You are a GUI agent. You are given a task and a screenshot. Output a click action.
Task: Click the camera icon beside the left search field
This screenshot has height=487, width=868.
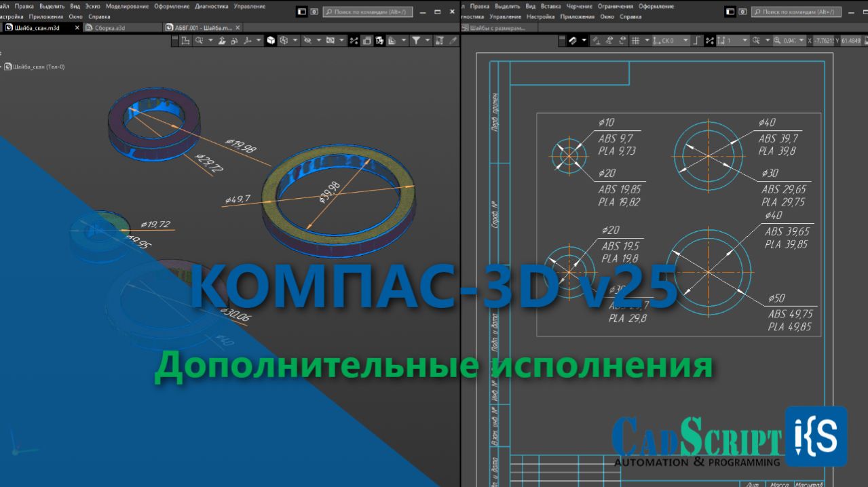[x=314, y=12]
